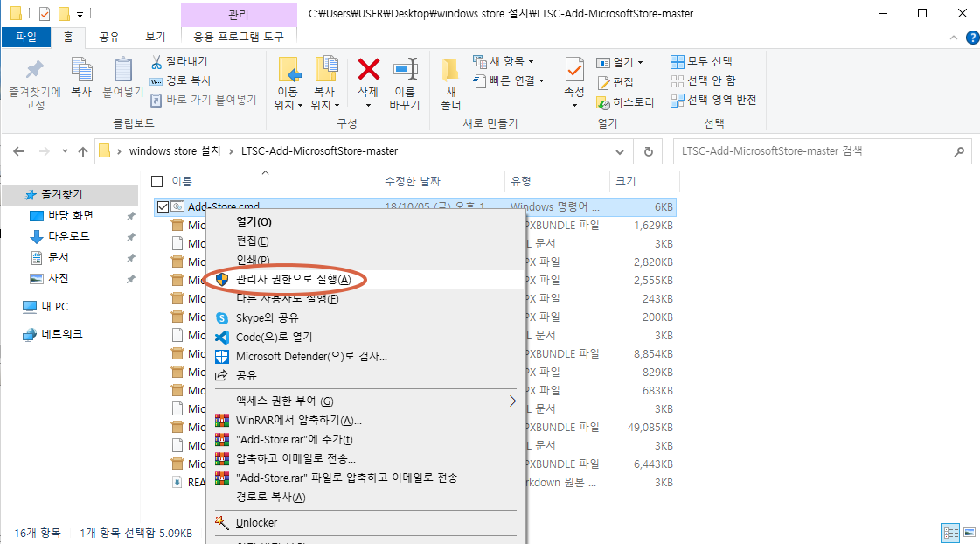Open Documents (문서) in sidebar
The height and width of the screenshot is (544, 980).
[58, 258]
